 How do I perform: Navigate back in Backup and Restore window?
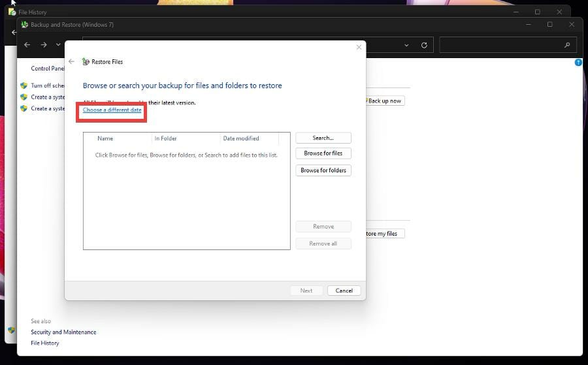27,45
